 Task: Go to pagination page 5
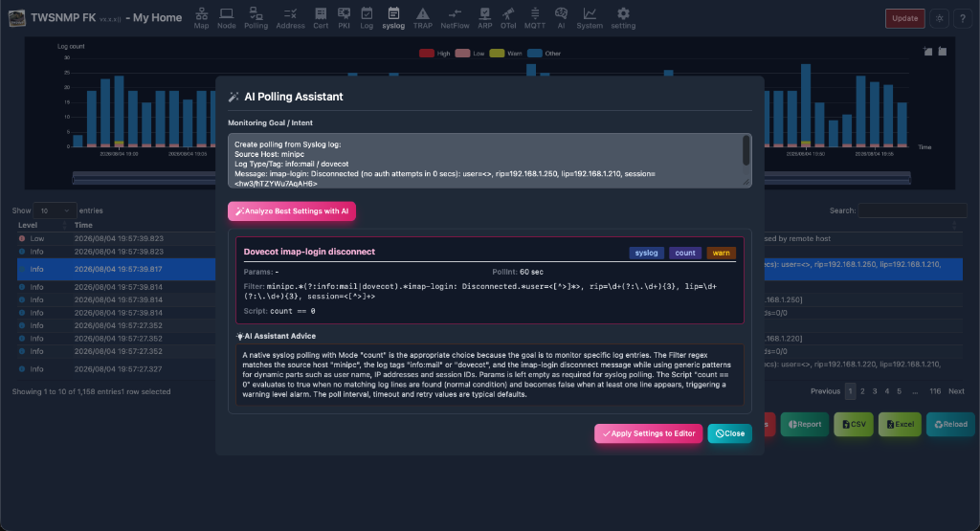click(x=900, y=391)
